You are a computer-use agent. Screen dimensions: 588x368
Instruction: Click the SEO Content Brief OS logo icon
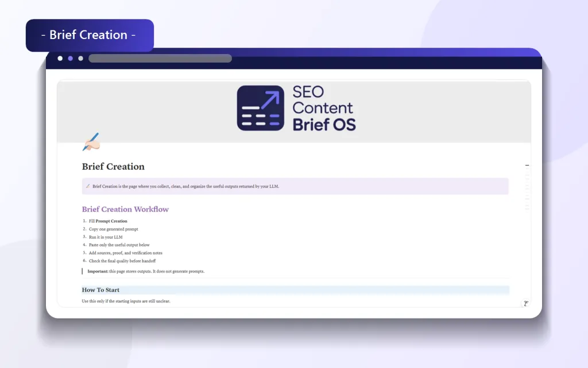[x=260, y=108]
